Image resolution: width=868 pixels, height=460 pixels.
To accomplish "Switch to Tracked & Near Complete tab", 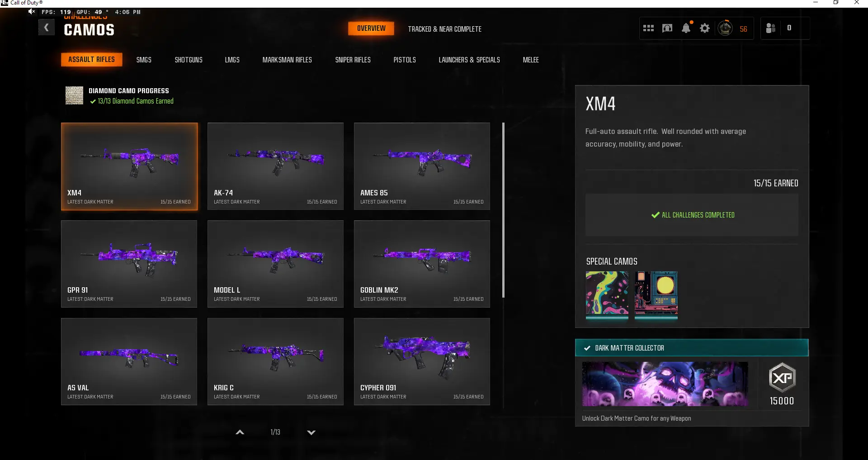I will [x=445, y=29].
